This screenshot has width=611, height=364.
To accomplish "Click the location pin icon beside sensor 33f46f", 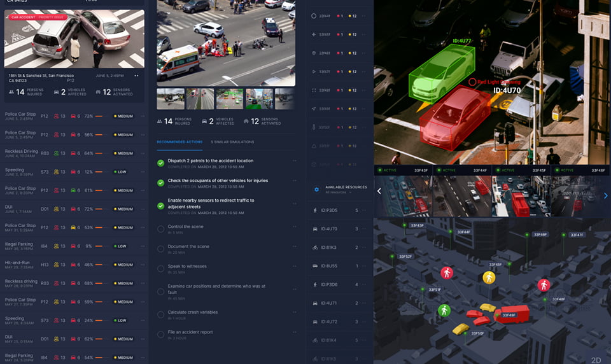I will tap(314, 53).
